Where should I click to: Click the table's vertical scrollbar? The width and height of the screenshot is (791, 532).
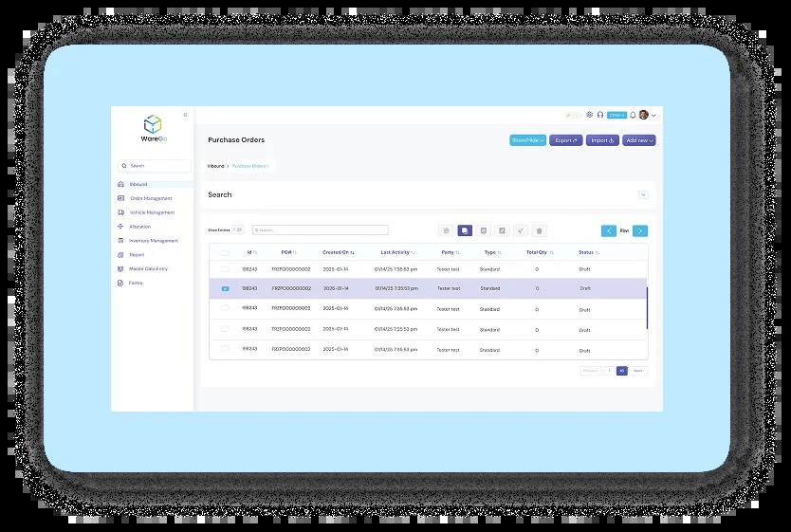point(647,308)
